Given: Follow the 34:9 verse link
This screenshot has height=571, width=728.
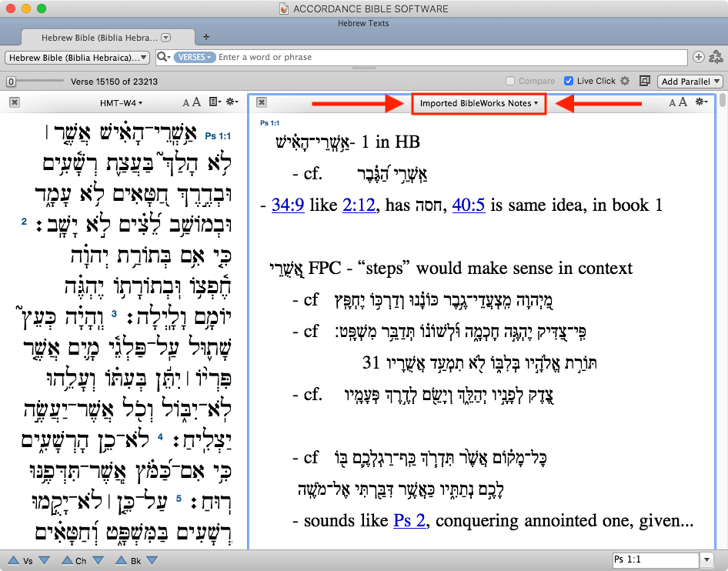Looking at the screenshot, I should pyautogui.click(x=288, y=205).
